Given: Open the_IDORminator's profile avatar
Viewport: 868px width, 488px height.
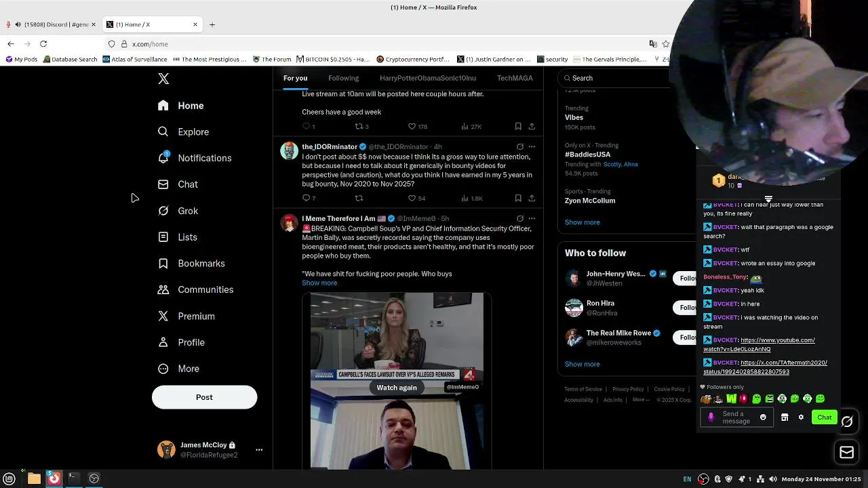Looking at the screenshot, I should [290, 151].
